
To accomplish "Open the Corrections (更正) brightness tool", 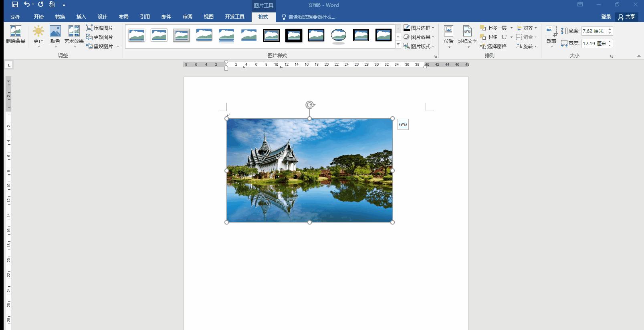I will [x=38, y=32].
